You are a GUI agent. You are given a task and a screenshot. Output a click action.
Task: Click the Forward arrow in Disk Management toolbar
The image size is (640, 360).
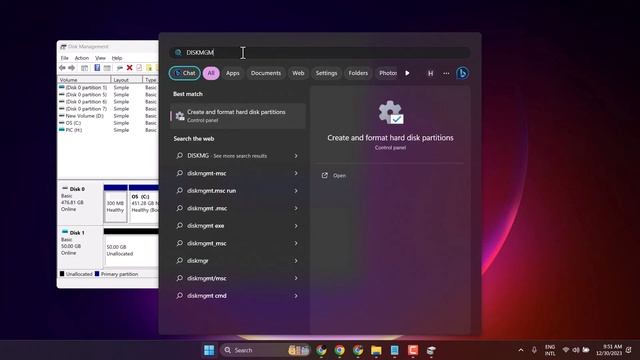71,68
